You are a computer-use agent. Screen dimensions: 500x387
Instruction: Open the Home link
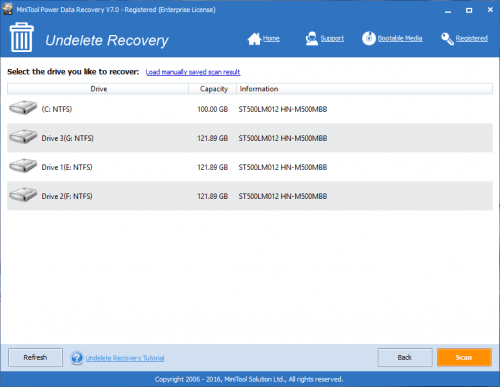(x=271, y=38)
